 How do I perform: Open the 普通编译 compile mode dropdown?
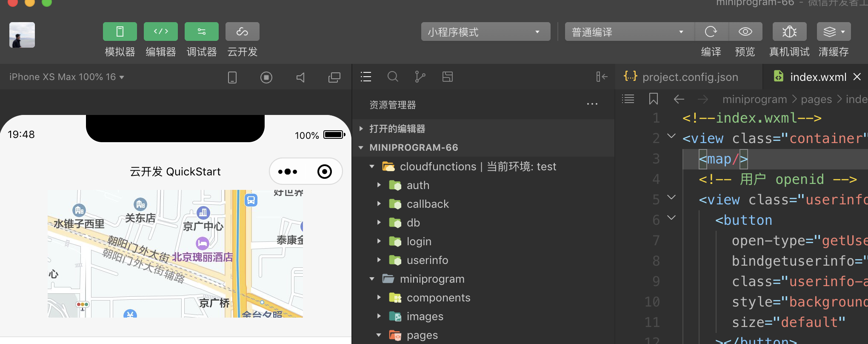coord(629,32)
